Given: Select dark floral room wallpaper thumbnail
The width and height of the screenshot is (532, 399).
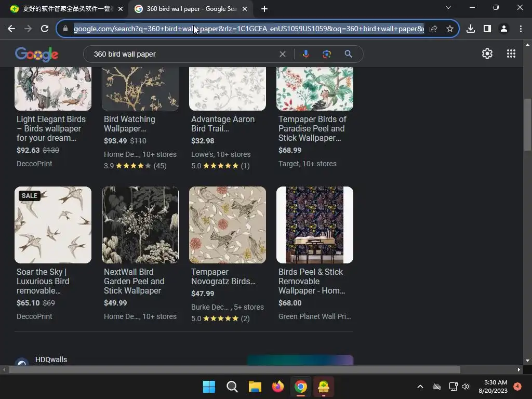Looking at the screenshot, I should (314, 224).
